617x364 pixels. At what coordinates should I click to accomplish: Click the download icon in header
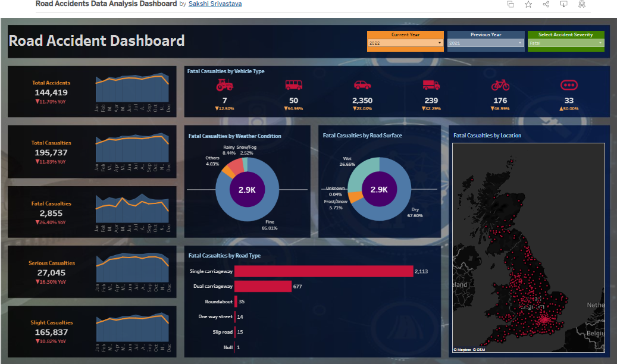(564, 4)
